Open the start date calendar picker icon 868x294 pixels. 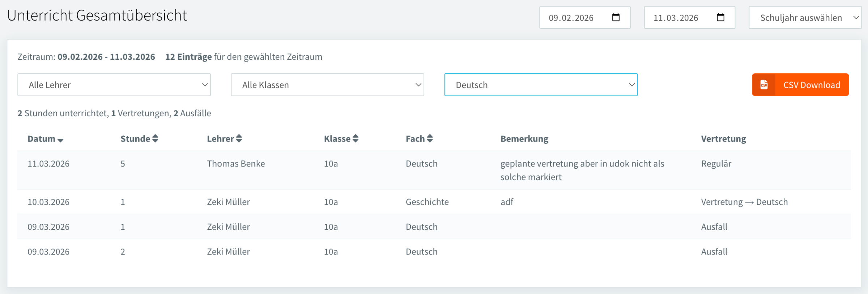pos(616,17)
